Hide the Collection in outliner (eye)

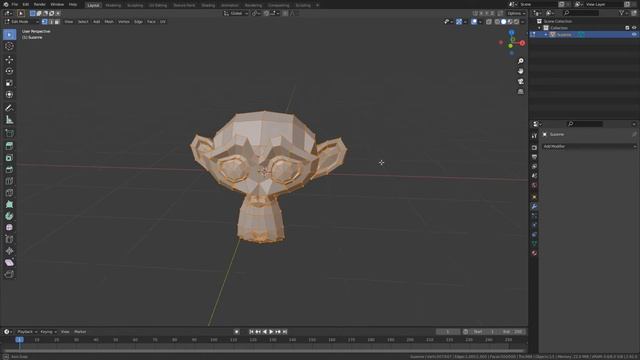click(634, 28)
